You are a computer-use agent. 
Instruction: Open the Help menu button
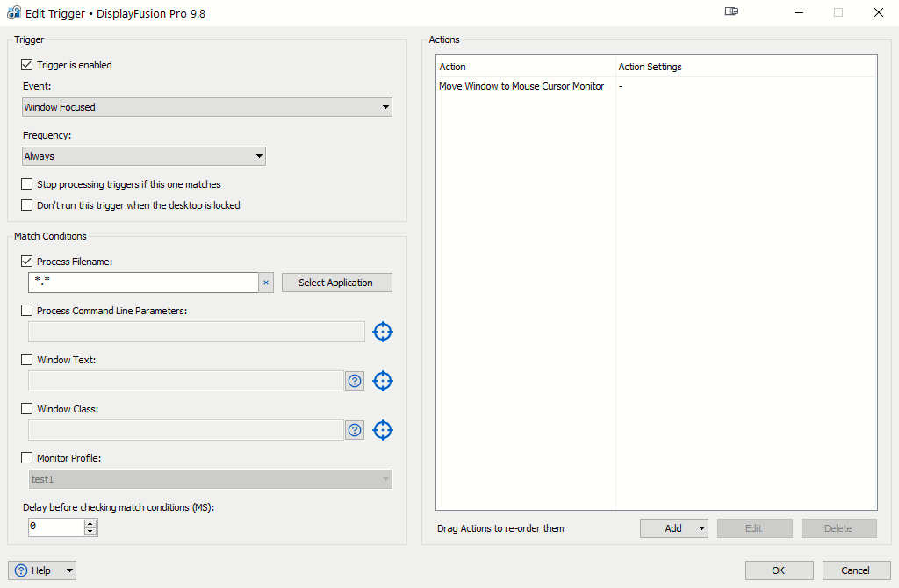[42, 570]
